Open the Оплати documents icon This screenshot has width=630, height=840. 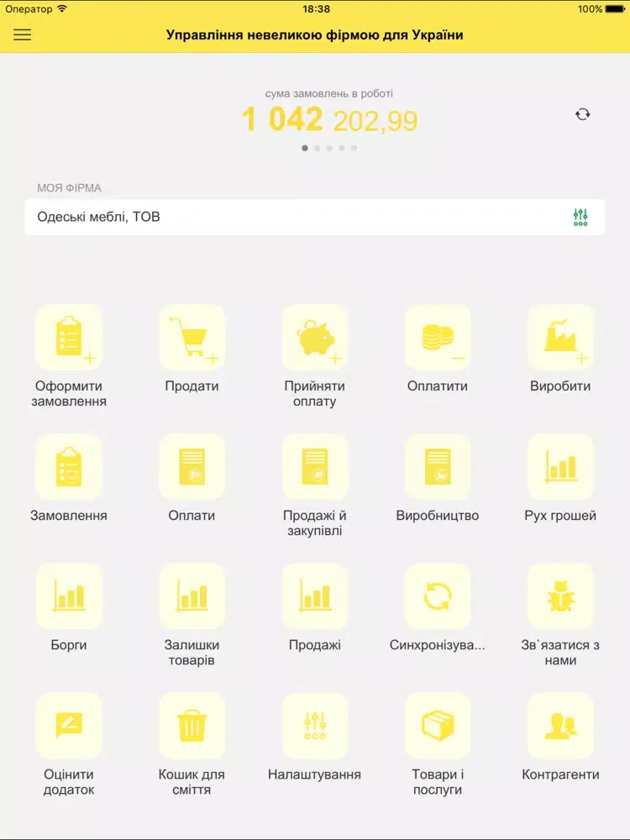pyautogui.click(x=192, y=466)
